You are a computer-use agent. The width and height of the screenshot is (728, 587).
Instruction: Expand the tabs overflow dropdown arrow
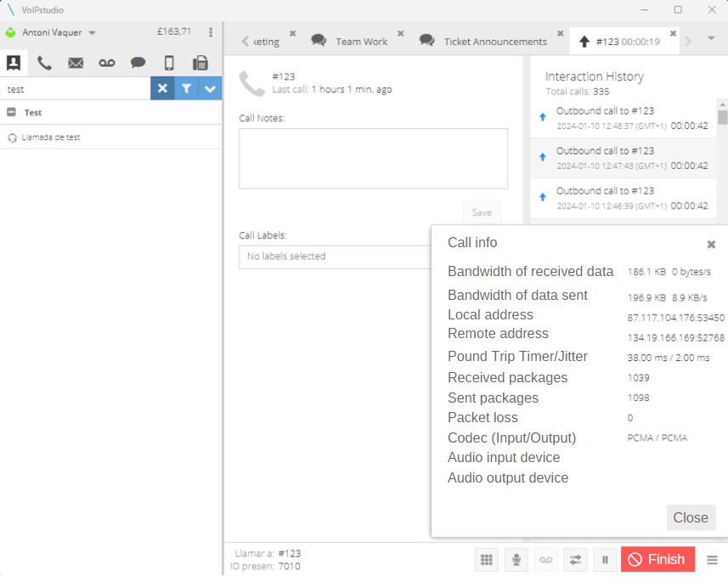tap(711, 38)
